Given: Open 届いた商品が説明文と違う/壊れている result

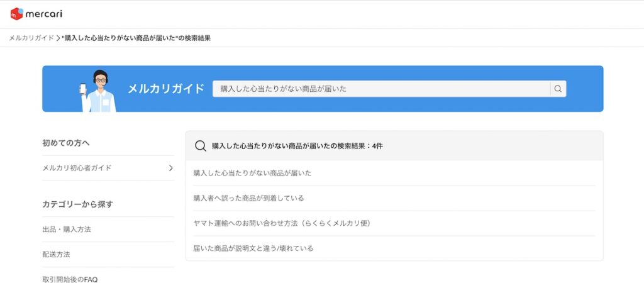Looking at the screenshot, I should click(x=253, y=248).
